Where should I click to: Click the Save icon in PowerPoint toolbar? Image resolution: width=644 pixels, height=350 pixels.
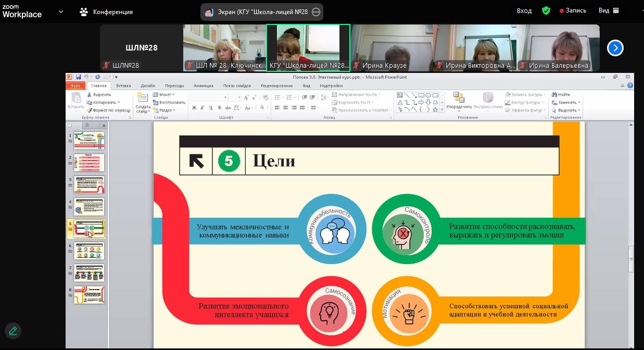click(78, 77)
